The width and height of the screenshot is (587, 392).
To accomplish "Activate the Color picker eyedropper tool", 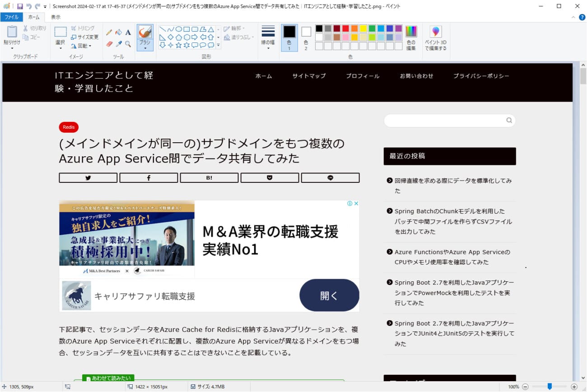I will coord(118,44).
